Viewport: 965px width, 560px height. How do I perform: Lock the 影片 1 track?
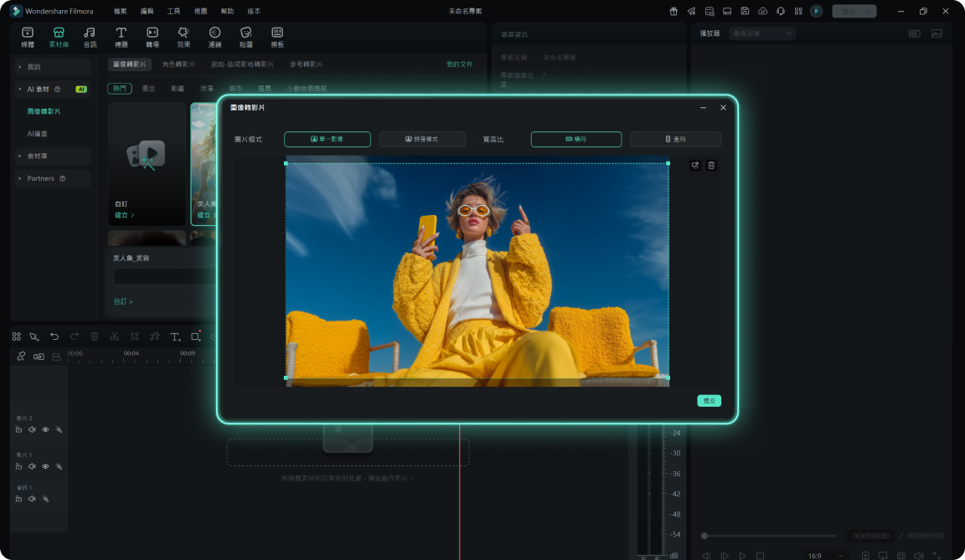coord(19,466)
